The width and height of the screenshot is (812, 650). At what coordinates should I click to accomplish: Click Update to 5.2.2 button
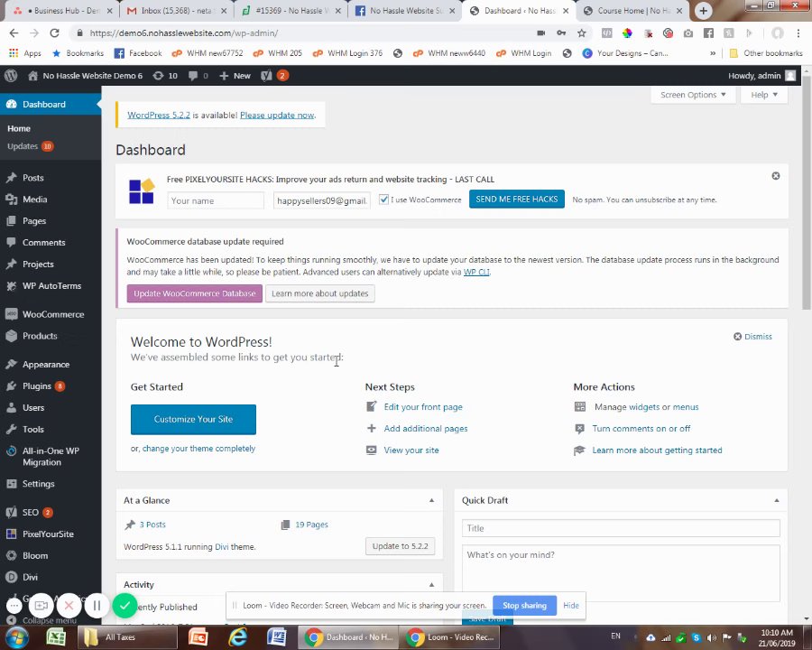click(x=400, y=546)
